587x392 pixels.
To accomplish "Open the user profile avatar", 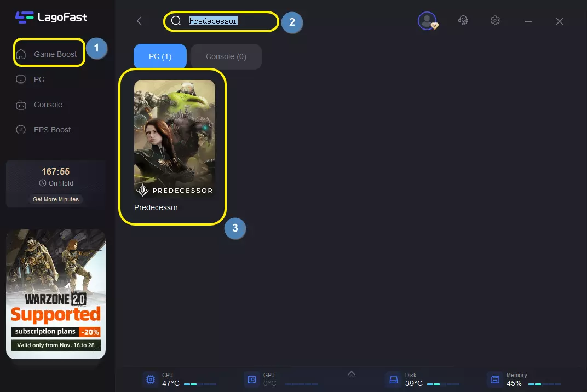I will pos(427,21).
